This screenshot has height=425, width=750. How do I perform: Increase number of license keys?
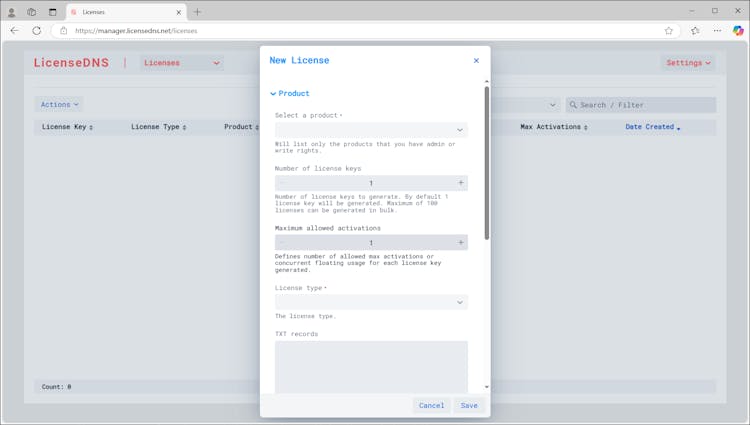point(461,183)
